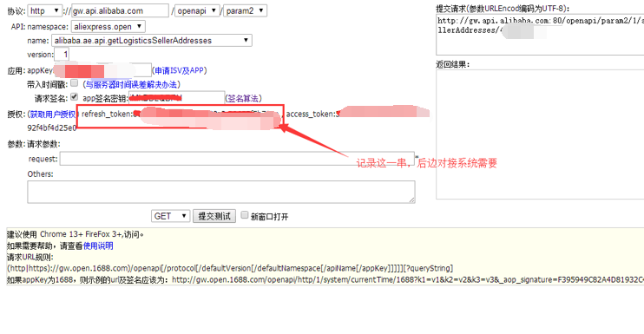Open the 使用说明 help link
Image resolution: width=644 pixels, height=334 pixels.
pos(98,246)
